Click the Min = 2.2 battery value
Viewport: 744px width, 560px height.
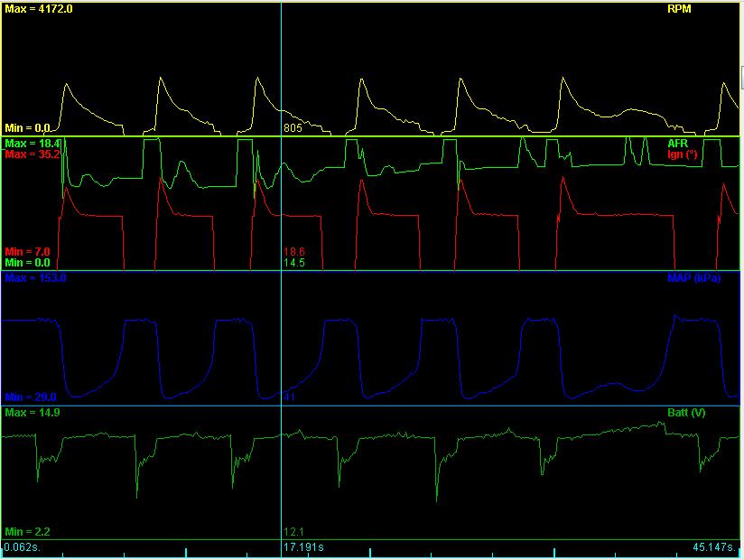coord(27,532)
